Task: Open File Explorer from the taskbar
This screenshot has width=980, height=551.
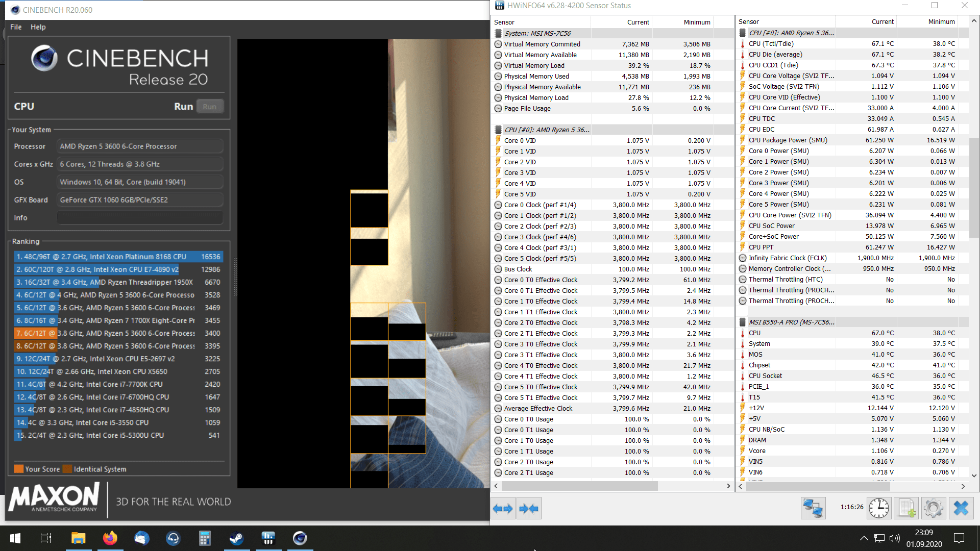Action: pos(78,538)
